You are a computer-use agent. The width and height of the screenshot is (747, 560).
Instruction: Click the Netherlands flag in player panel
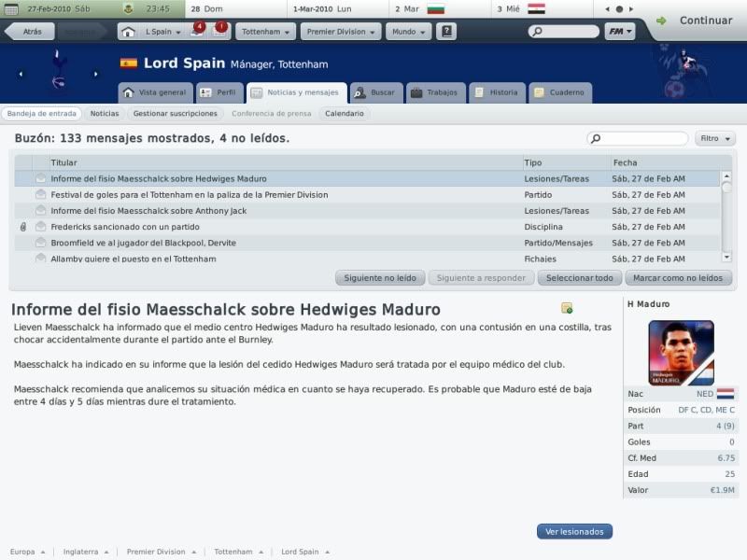[726, 394]
